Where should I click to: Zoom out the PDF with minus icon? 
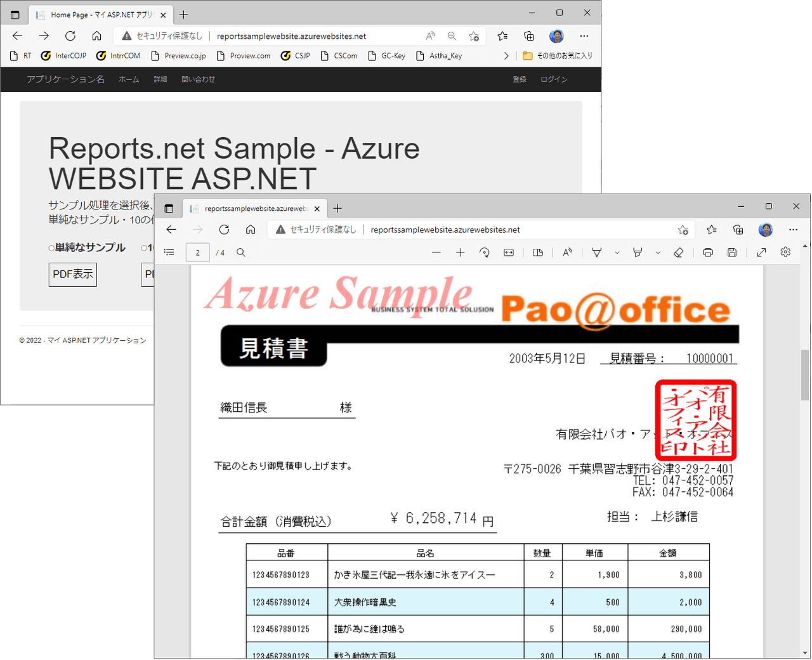pyautogui.click(x=436, y=252)
